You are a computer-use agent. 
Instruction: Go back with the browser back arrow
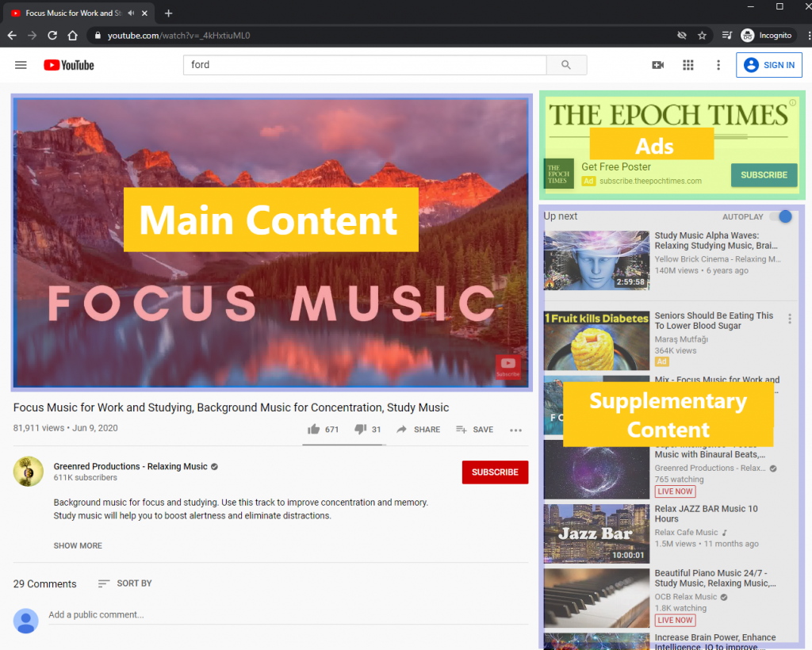[x=12, y=35]
